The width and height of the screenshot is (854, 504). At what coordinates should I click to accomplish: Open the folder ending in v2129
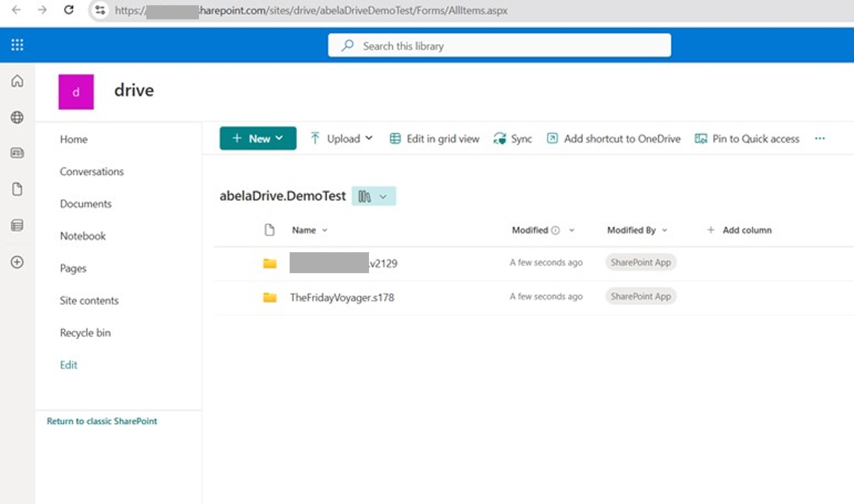click(x=343, y=263)
